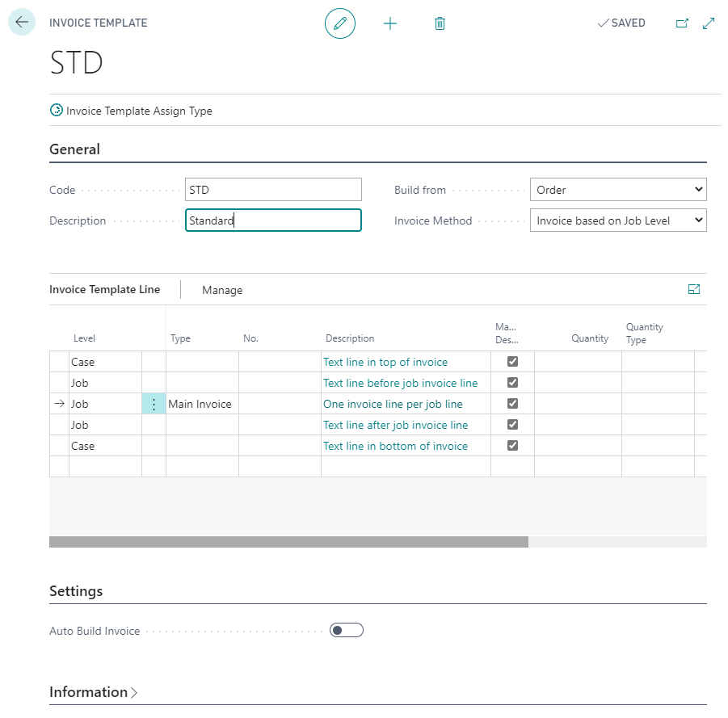Click the No. column header
Image resolution: width=728 pixels, height=718 pixels.
[250, 338]
